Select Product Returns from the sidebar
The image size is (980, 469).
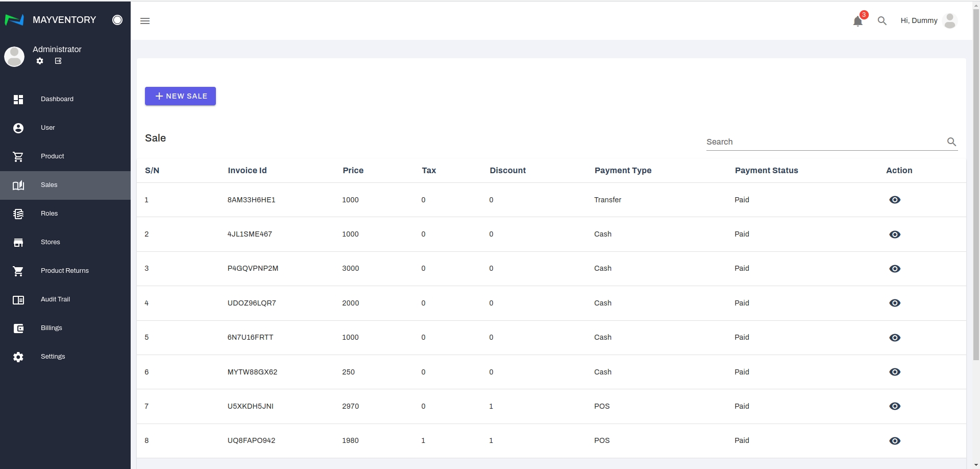(64, 271)
